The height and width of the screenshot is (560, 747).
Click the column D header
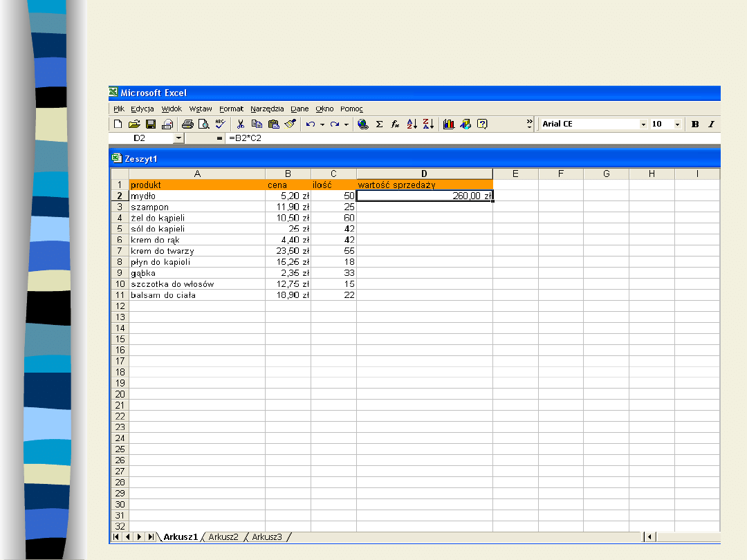(x=424, y=174)
